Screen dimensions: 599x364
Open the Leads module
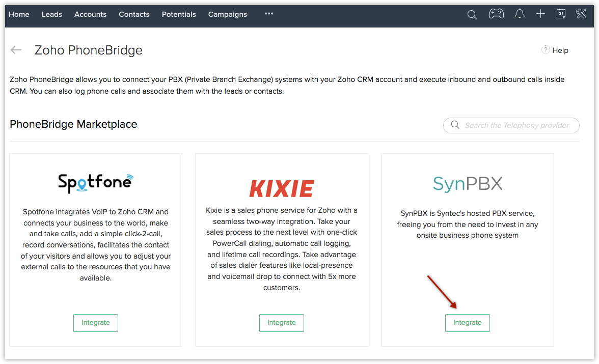52,14
